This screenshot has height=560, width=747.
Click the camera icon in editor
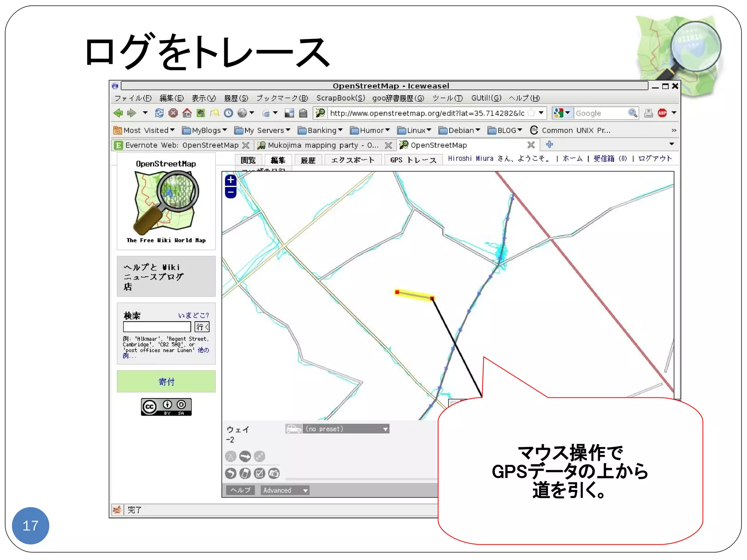(x=274, y=473)
